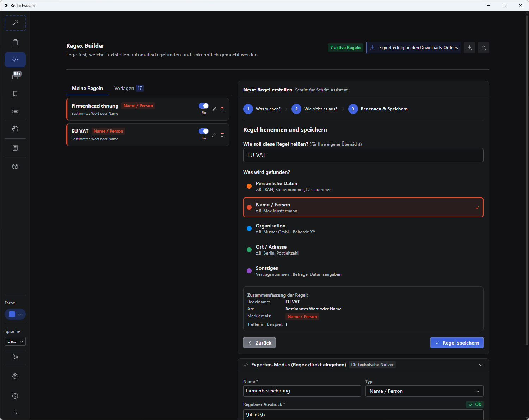Choose the Ort / Adresse option
This screenshot has width=529, height=420.
click(x=363, y=250)
